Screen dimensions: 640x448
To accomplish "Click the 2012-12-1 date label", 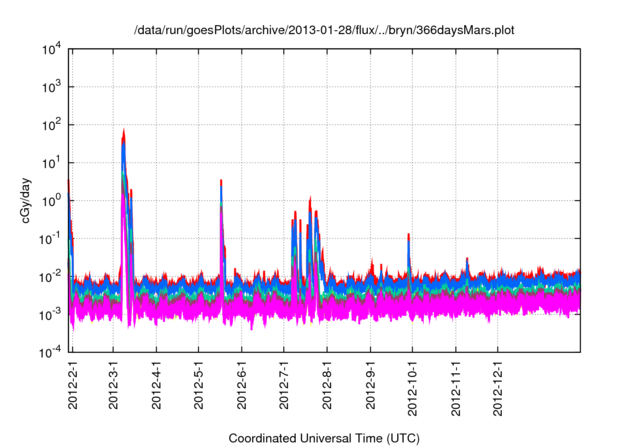I will click(x=498, y=388).
